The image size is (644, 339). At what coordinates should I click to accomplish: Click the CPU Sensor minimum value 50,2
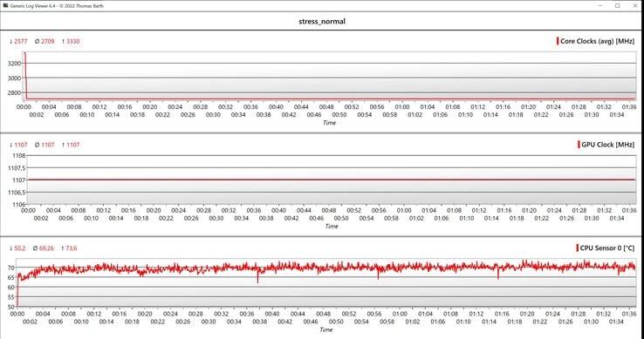(20, 248)
